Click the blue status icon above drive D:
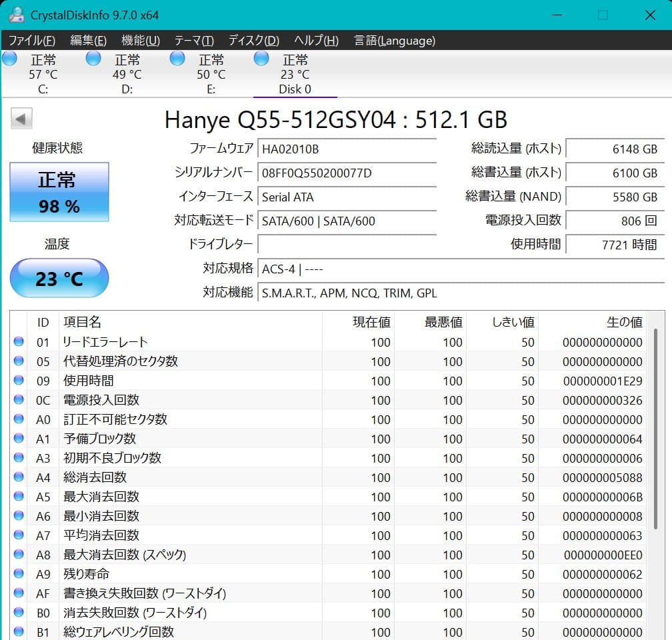Image resolution: width=672 pixels, height=640 pixels. [93, 59]
